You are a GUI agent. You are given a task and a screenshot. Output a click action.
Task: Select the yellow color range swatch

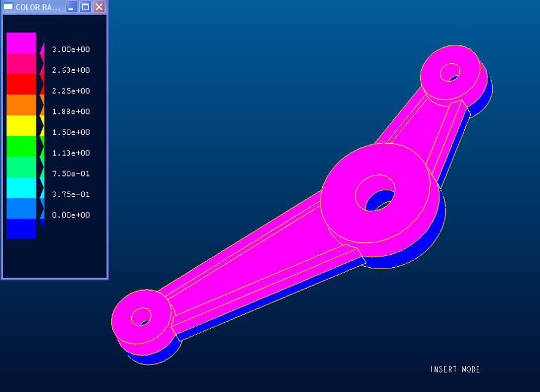[x=21, y=126]
